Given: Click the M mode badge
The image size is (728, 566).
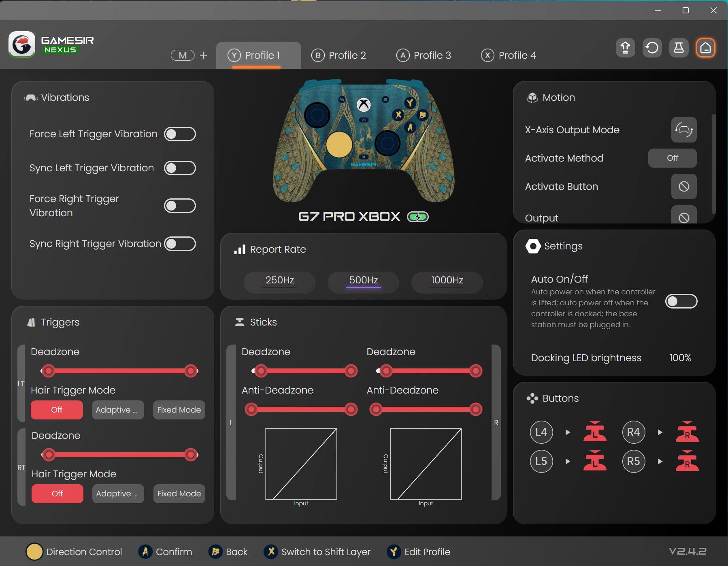Looking at the screenshot, I should (x=183, y=55).
